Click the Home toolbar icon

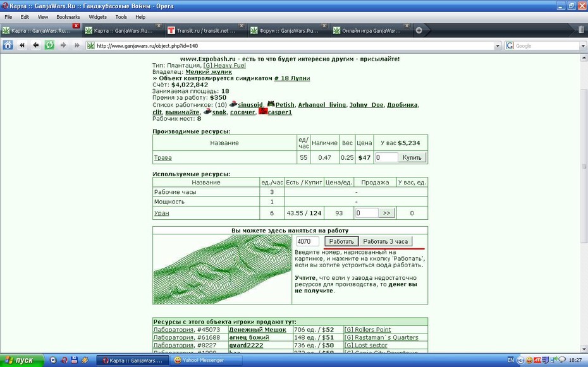8,45
